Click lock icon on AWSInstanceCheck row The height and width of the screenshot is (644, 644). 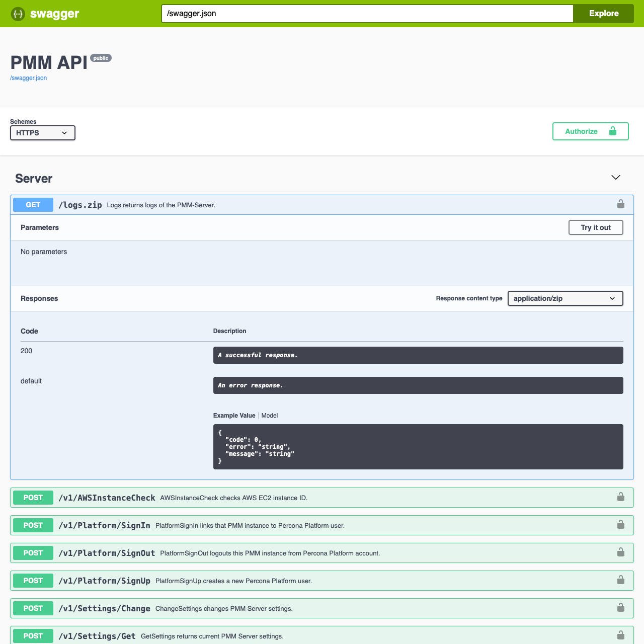coord(620,497)
